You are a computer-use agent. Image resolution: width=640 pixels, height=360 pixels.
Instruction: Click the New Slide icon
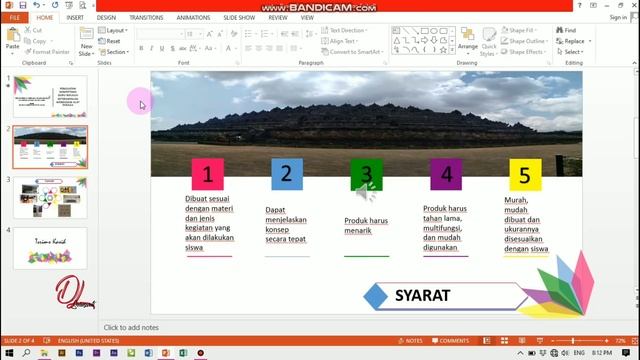87,34
